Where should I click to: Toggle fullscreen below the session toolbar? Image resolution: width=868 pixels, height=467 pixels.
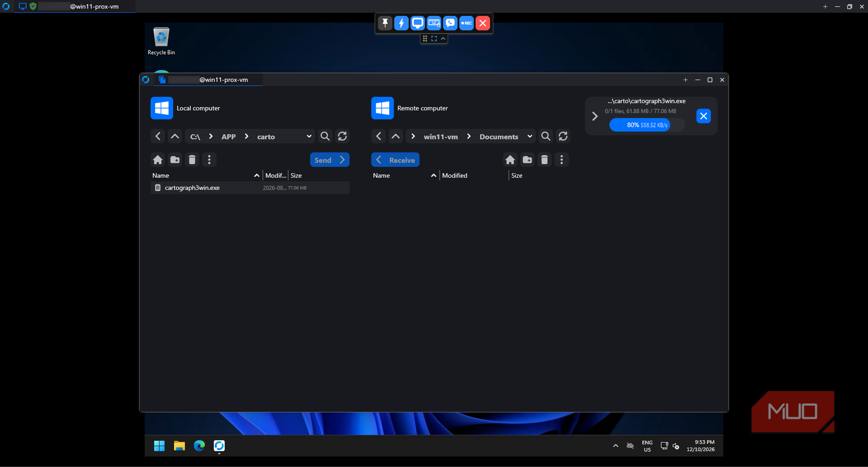(434, 38)
